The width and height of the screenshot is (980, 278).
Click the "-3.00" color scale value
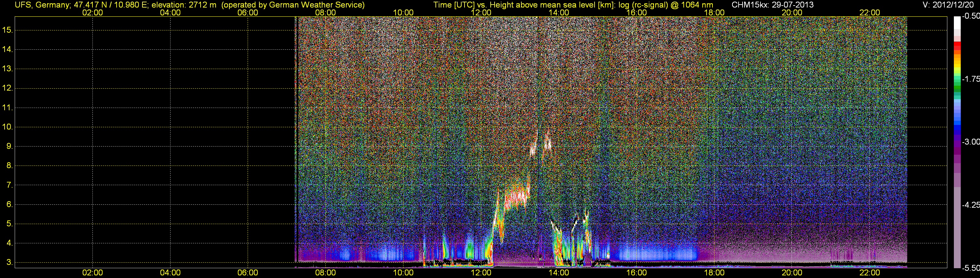point(971,142)
